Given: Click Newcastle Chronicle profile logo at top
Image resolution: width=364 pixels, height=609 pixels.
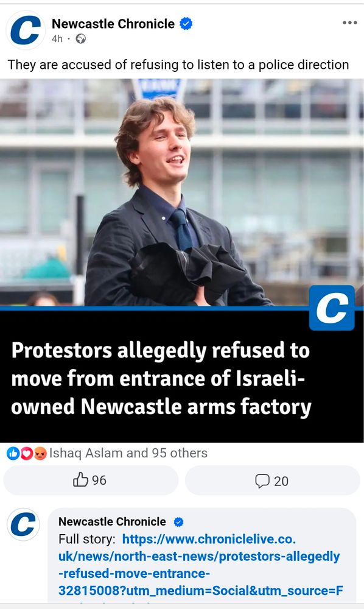Looking at the screenshot, I should click(x=25, y=30).
